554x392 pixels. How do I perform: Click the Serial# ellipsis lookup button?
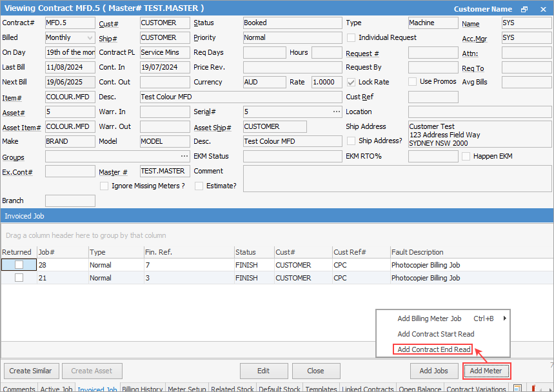pyautogui.click(x=336, y=112)
